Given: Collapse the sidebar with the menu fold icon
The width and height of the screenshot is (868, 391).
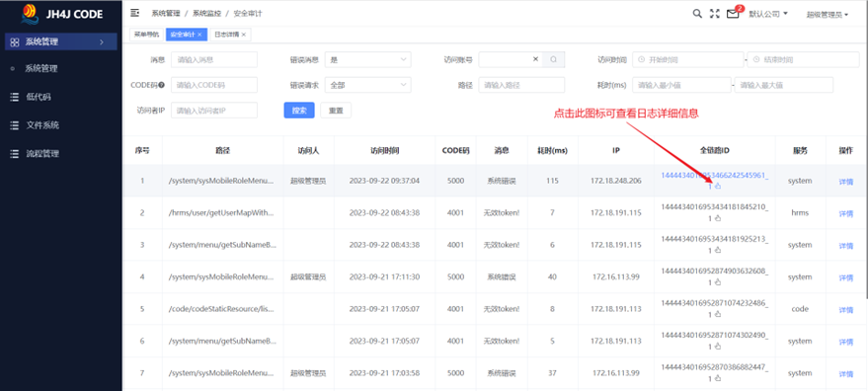Looking at the screenshot, I should [x=134, y=13].
